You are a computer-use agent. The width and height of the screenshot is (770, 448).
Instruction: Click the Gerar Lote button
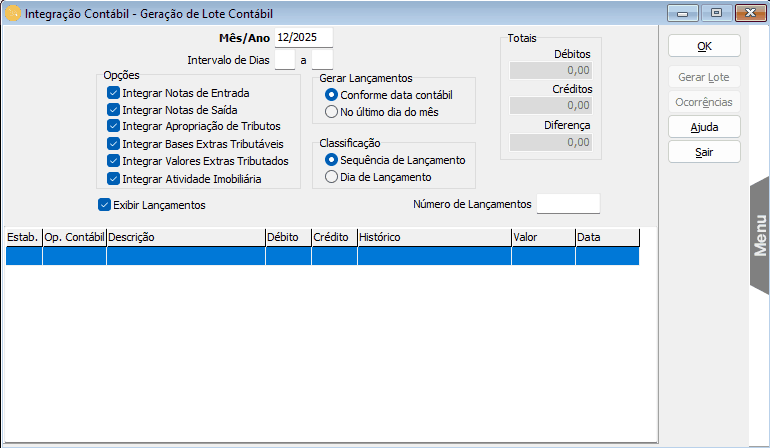[x=704, y=77]
